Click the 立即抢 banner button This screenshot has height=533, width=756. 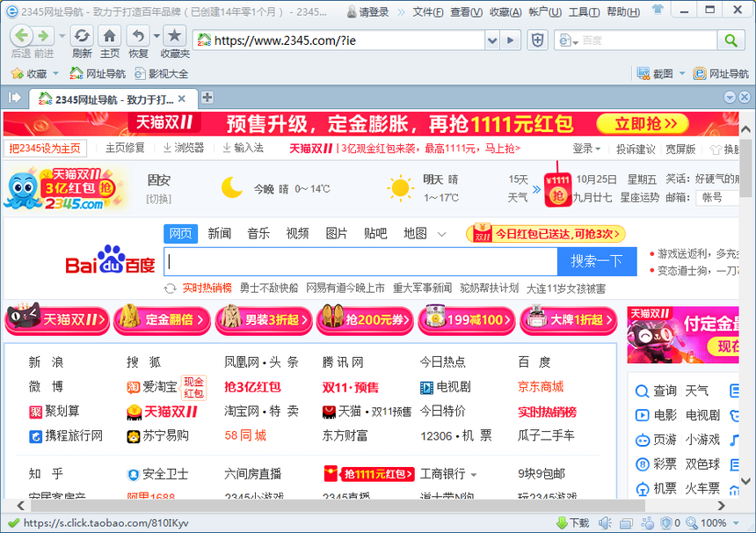click(x=643, y=124)
